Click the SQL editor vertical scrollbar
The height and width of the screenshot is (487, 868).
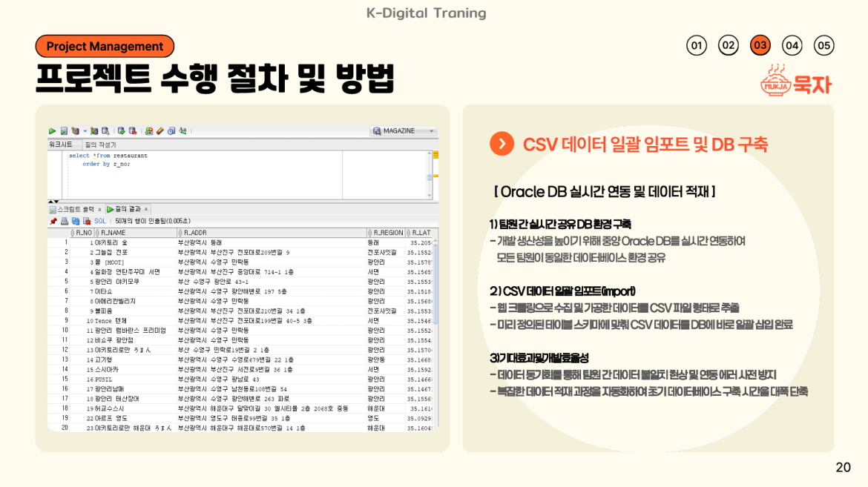tap(429, 175)
